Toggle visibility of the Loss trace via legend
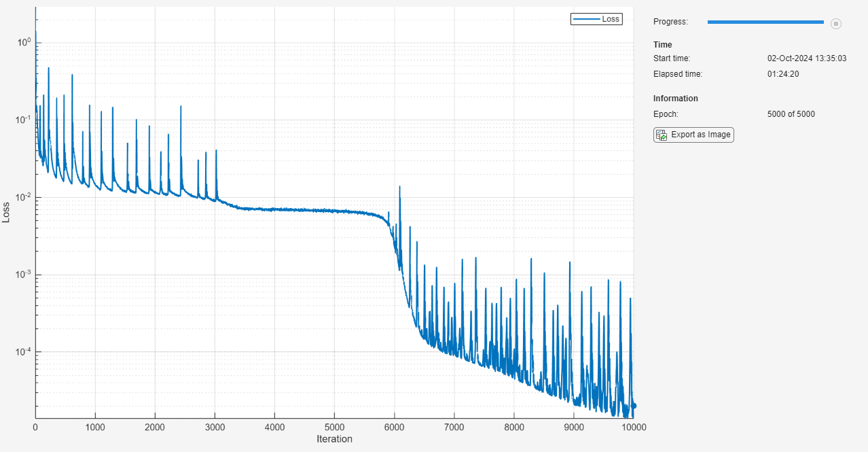868x452 pixels. [596, 19]
